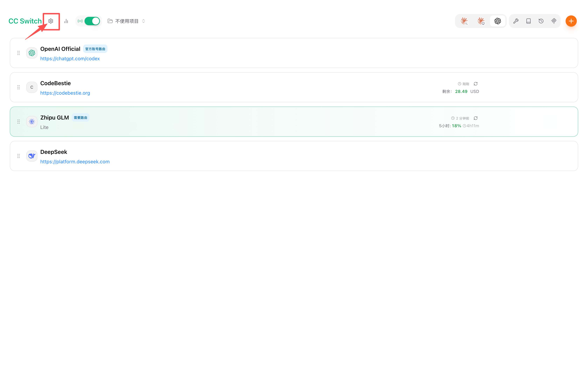Click the CodeBestie provider name
This screenshot has width=588, height=368.
point(55,83)
